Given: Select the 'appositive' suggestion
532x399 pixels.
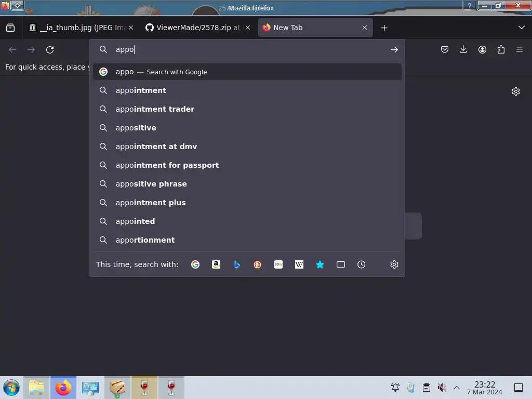Looking at the screenshot, I should [x=247, y=128].
